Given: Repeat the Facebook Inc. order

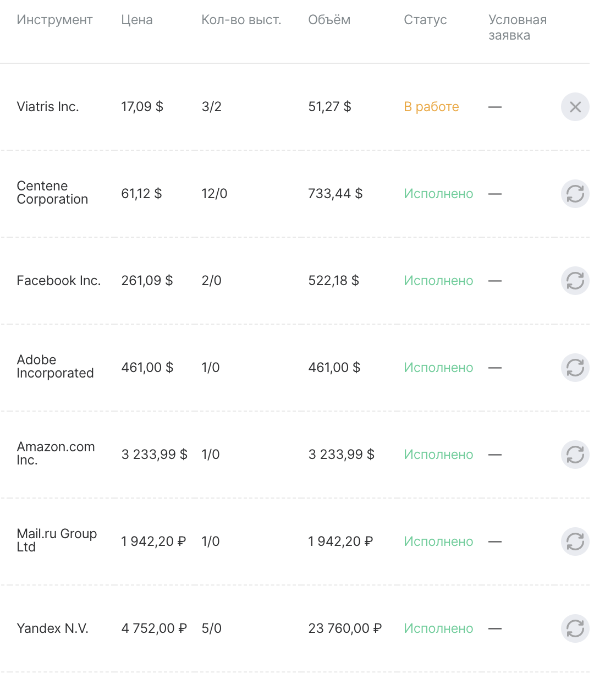Looking at the screenshot, I should (x=575, y=281).
